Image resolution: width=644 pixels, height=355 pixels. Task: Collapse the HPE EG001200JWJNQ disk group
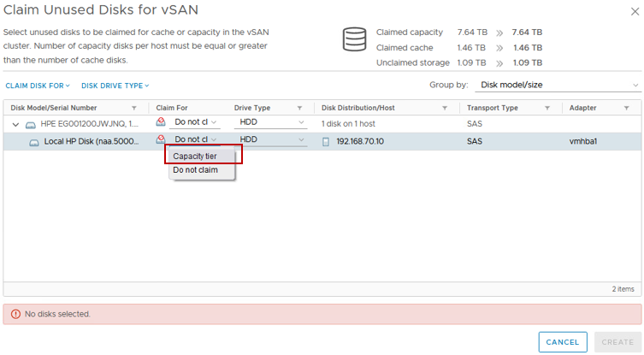pos(15,125)
